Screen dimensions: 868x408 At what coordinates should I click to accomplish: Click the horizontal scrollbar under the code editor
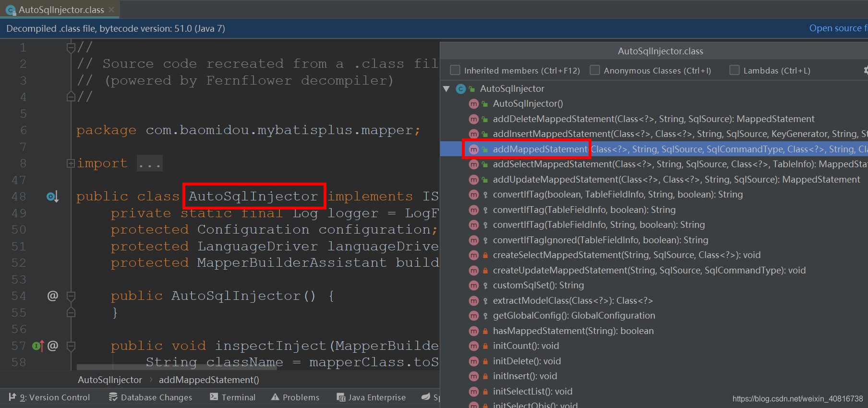coord(178,367)
